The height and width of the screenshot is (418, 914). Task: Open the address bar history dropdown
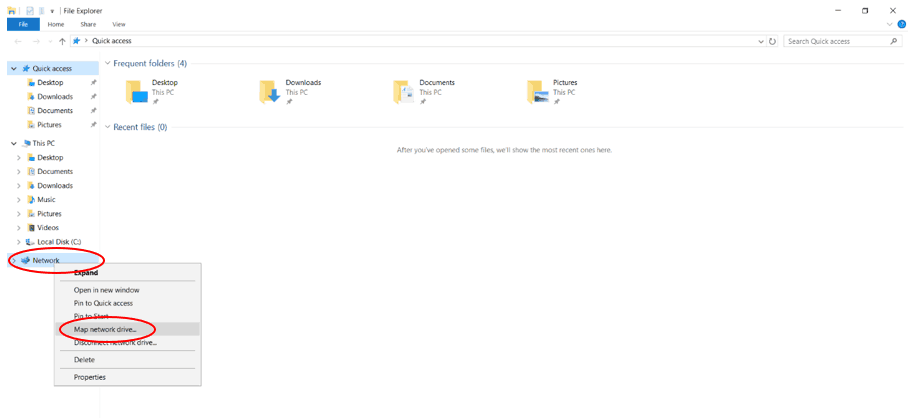coord(759,41)
